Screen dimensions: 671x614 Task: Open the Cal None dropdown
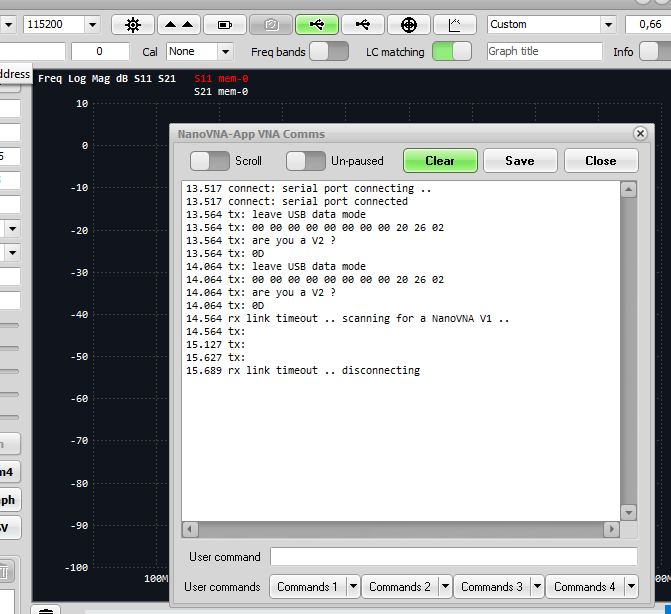coord(225,52)
